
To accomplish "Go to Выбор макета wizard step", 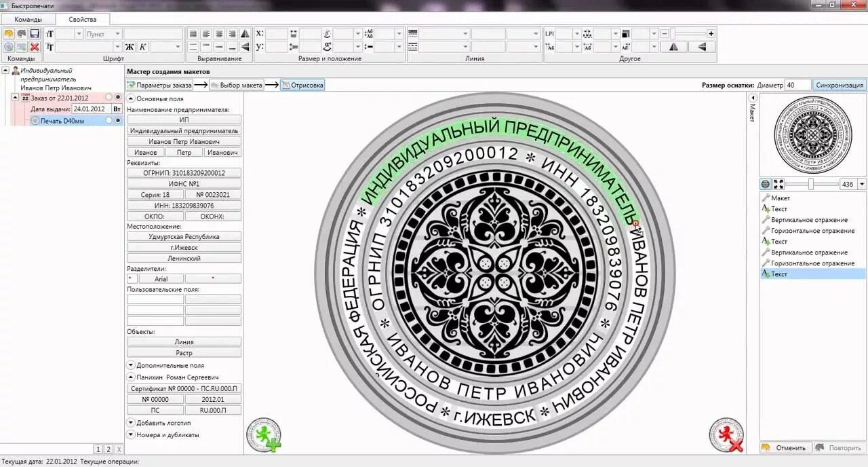I will (236, 85).
